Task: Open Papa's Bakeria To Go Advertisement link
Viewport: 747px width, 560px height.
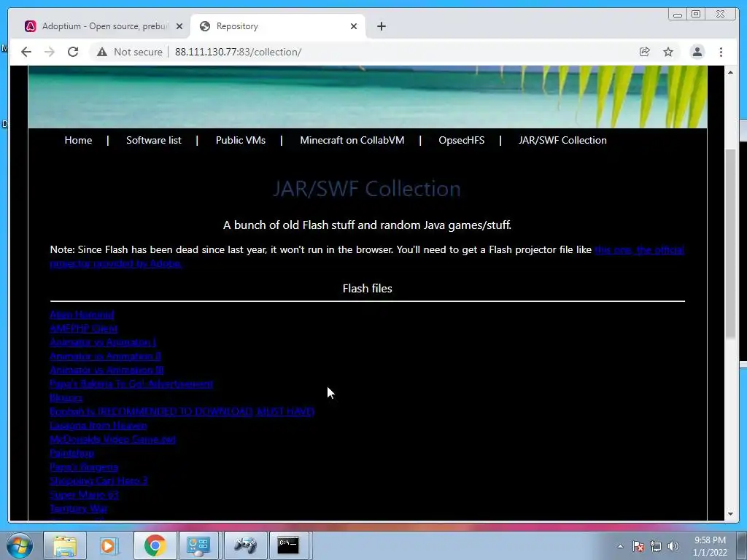Action: click(x=131, y=384)
